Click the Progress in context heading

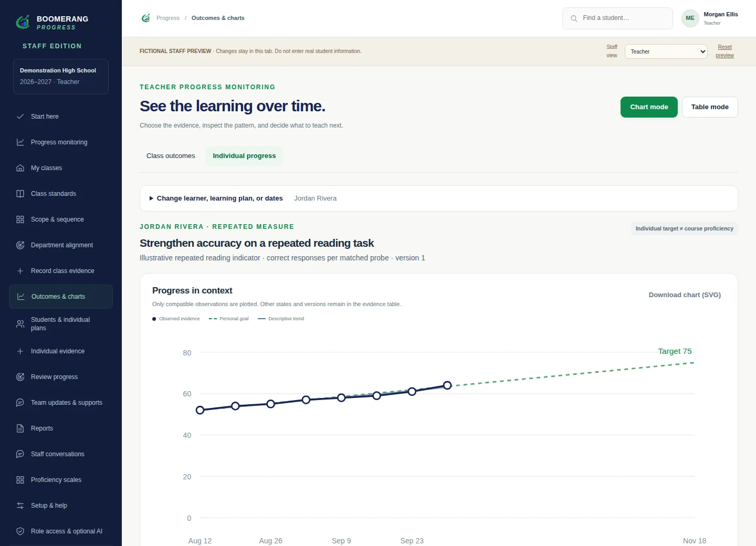coord(192,291)
